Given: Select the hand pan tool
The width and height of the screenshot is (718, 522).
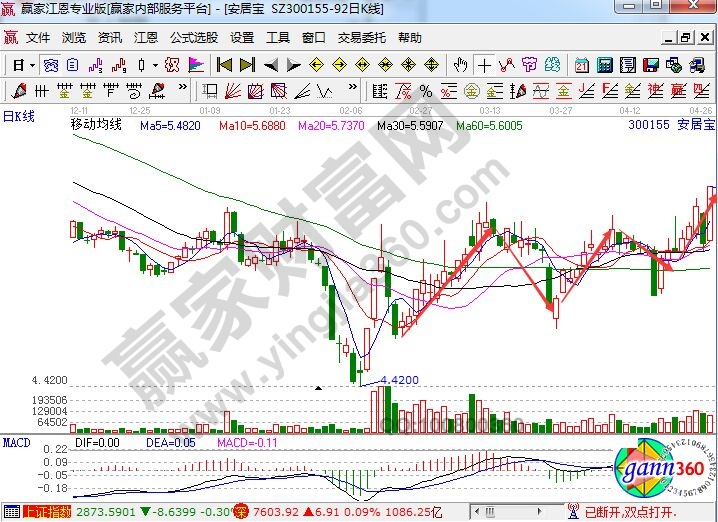Looking at the screenshot, I should [460, 65].
